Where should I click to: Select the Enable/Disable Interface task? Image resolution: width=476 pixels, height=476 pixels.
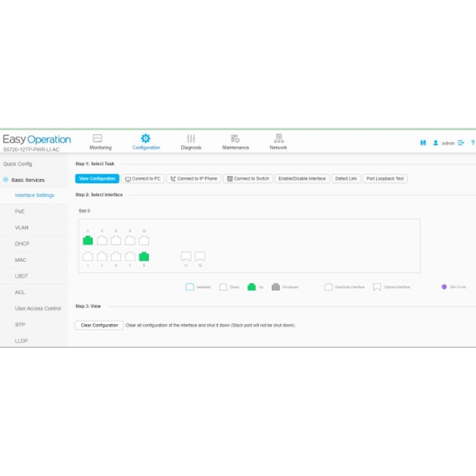[301, 178]
